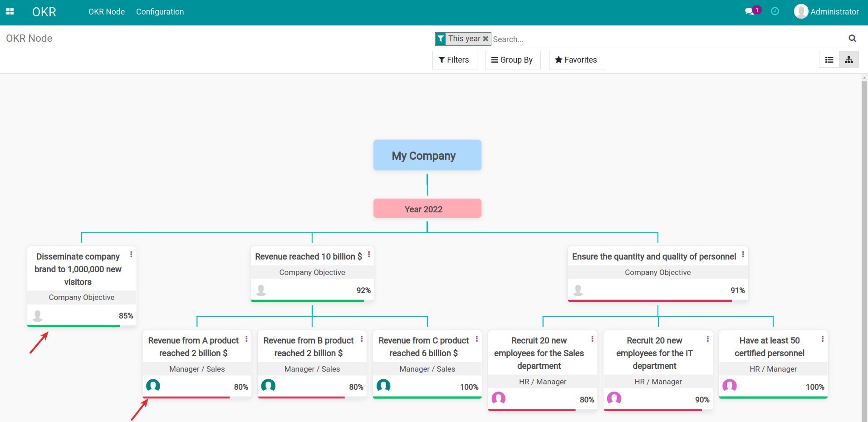Open the conversations messages icon
Image resolution: width=868 pixels, height=422 pixels.
(x=750, y=10)
